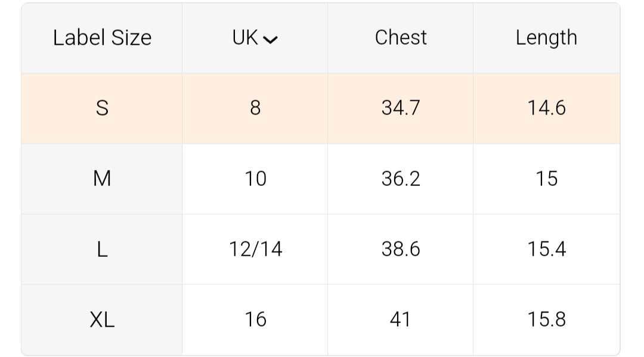Image resolution: width=644 pixels, height=357 pixels.
Task: Open the UK size region dropdown
Action: (255, 38)
